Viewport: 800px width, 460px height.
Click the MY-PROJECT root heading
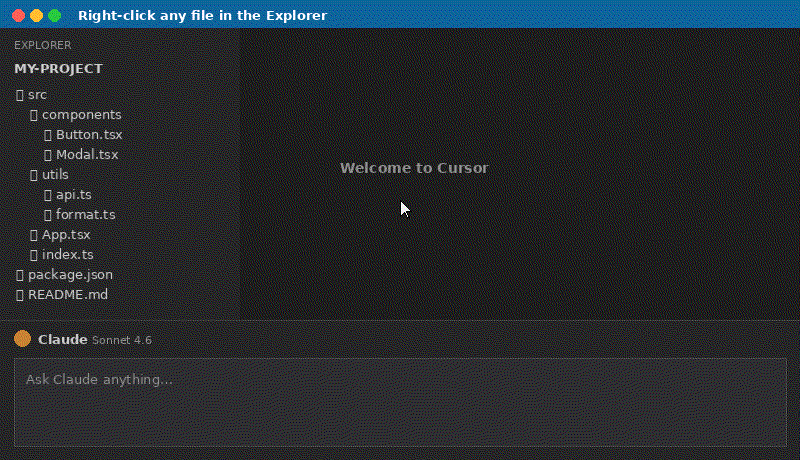coord(59,69)
